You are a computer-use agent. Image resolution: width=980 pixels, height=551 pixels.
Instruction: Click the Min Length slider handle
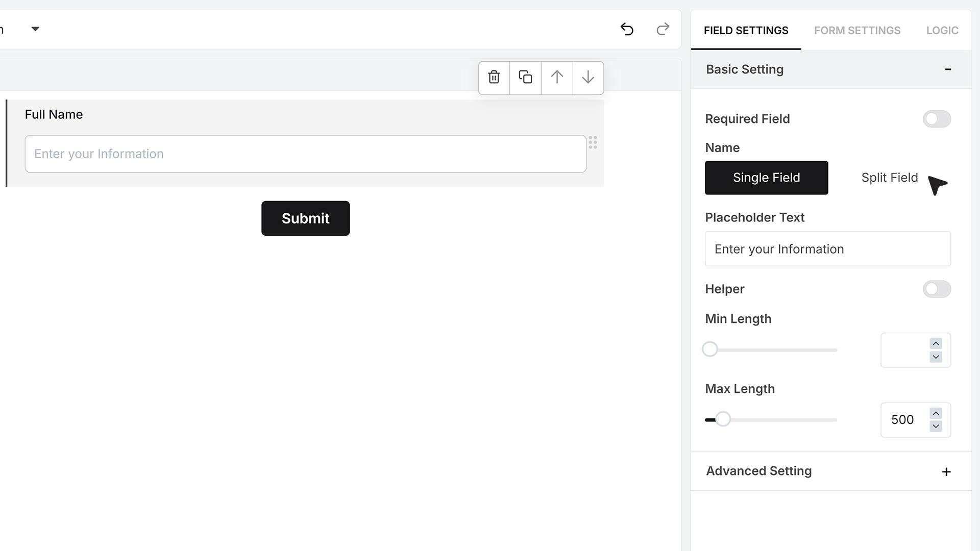[x=709, y=349]
